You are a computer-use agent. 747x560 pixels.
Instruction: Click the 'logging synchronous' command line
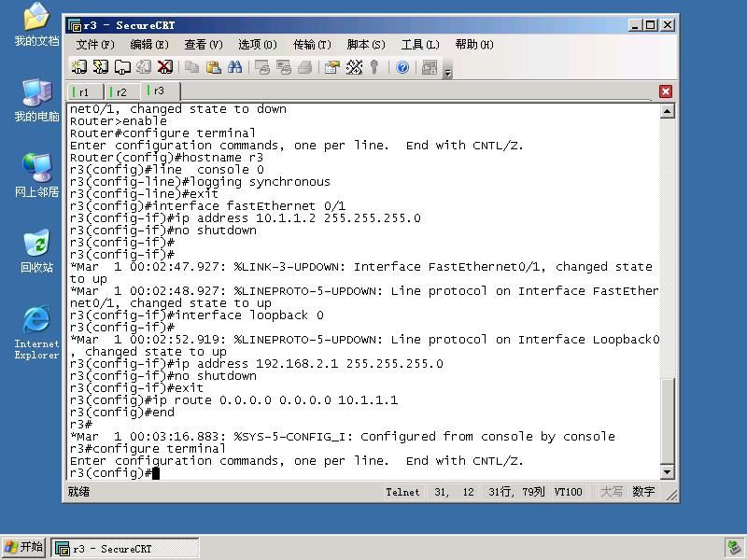click(x=200, y=182)
